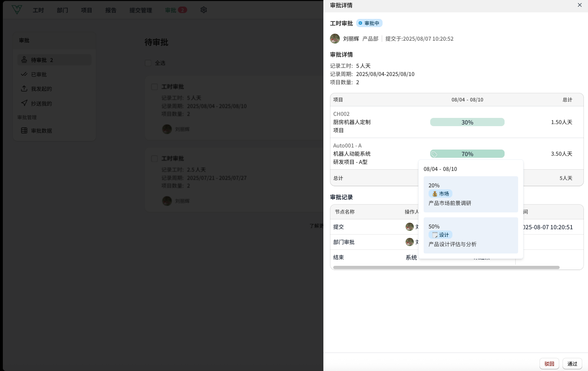The width and height of the screenshot is (588, 371).
Task: Click 刘丽辉 avatar in drawer header
Action: pos(335,39)
